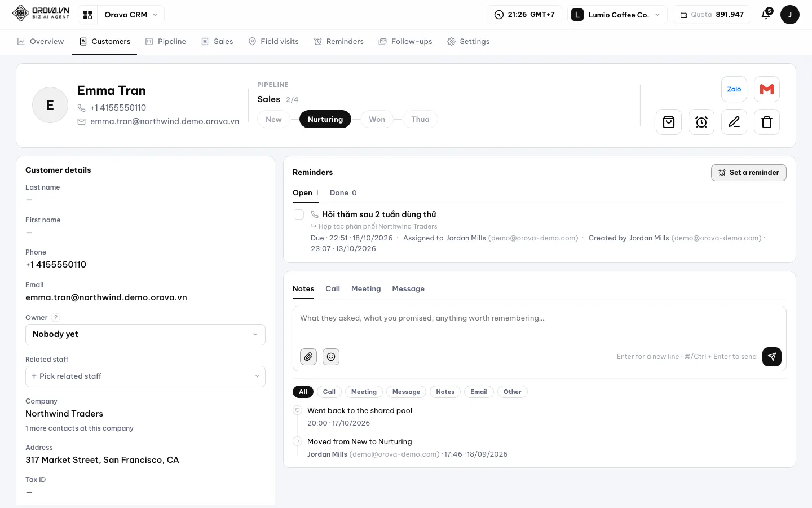Open the user avatar J menu

tap(789, 15)
